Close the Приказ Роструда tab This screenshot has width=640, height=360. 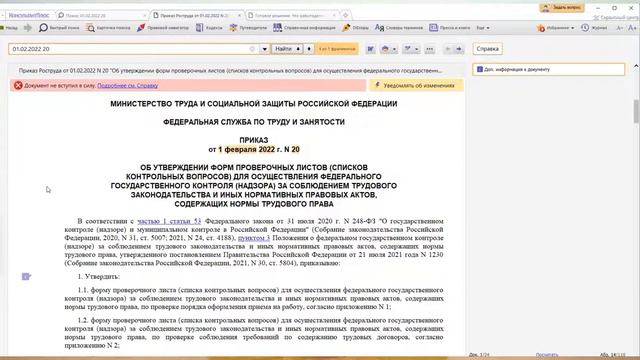tap(240, 15)
